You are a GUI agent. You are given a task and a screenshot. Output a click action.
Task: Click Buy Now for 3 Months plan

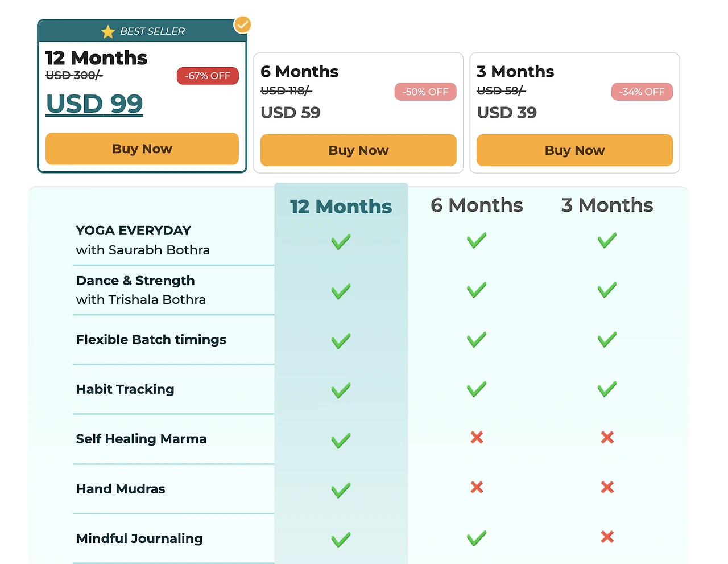coord(574,150)
